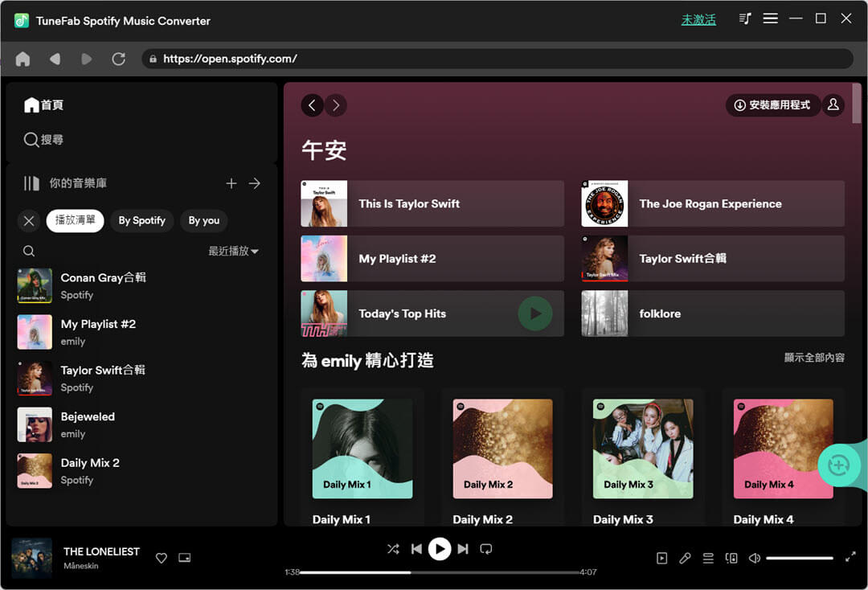
Task: Click 安裝應用程式 install app button
Action: tap(772, 105)
